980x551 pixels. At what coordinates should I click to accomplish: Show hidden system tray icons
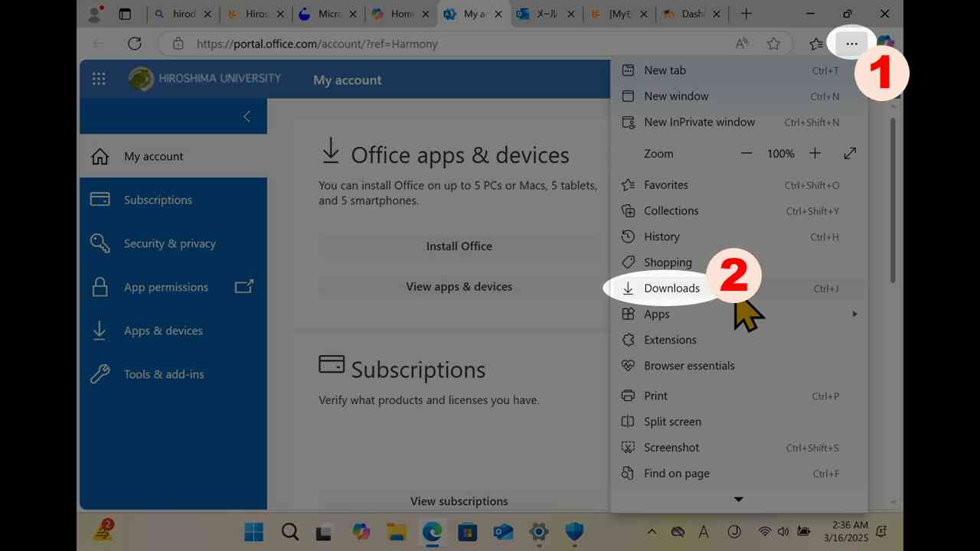pos(652,531)
